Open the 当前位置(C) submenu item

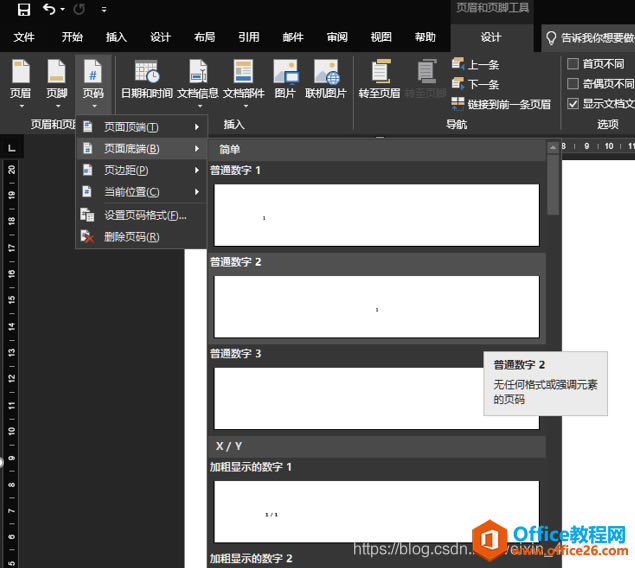tap(141, 191)
